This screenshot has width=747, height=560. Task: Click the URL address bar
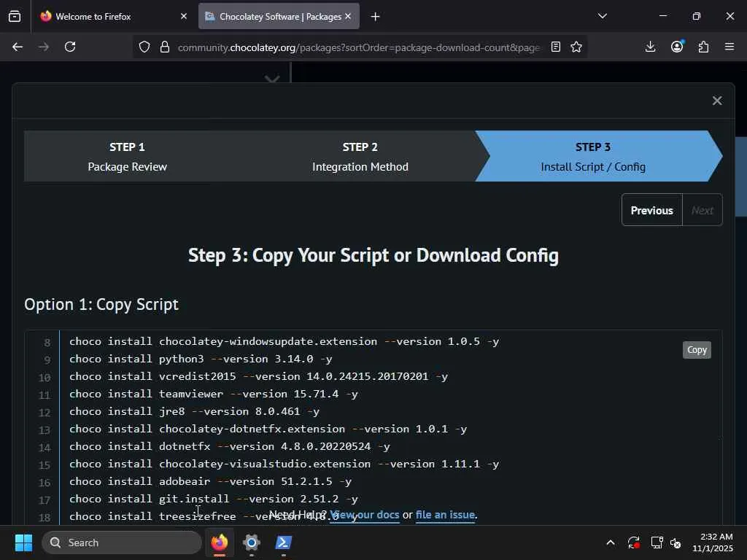tap(358, 47)
